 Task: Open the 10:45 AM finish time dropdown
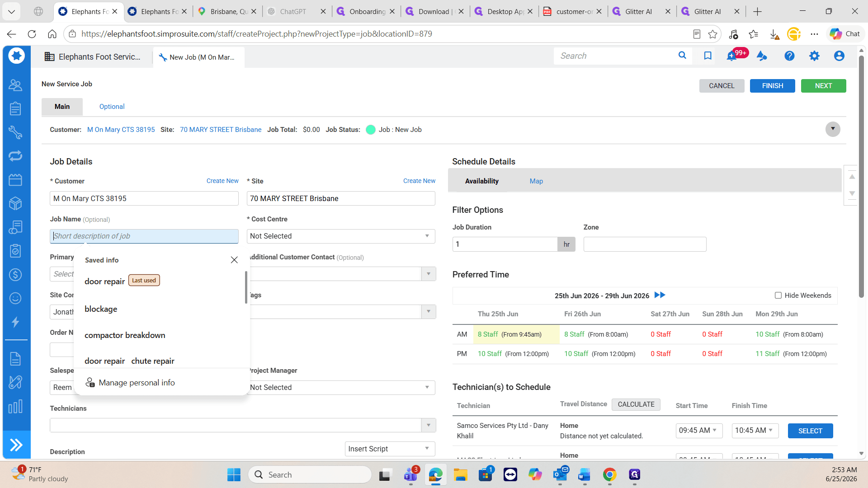click(x=755, y=431)
